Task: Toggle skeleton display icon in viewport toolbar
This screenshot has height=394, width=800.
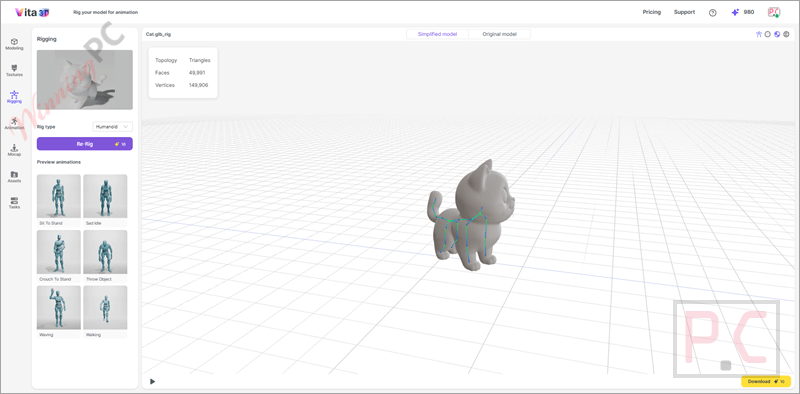Action: (x=759, y=34)
